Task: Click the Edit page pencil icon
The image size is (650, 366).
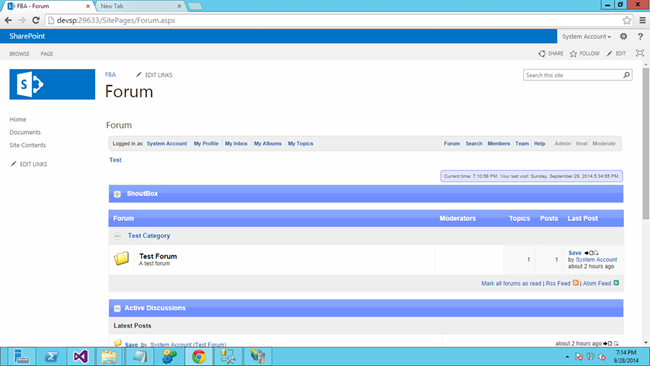Action: [x=609, y=53]
